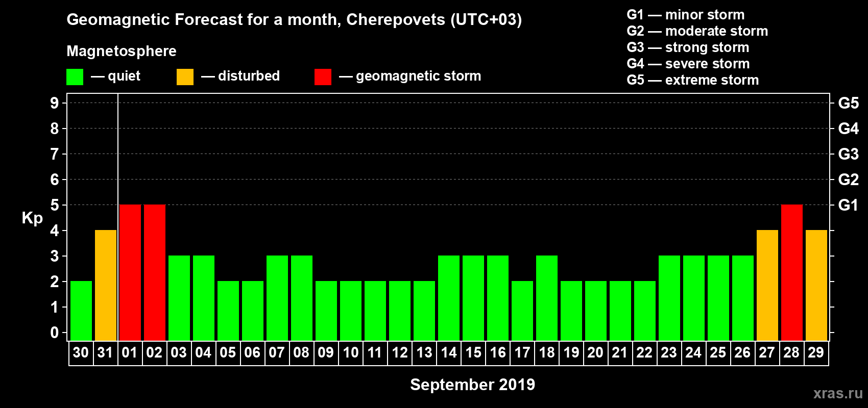Click date label '22' on the axis
This screenshot has width=868, height=408.
tap(644, 352)
